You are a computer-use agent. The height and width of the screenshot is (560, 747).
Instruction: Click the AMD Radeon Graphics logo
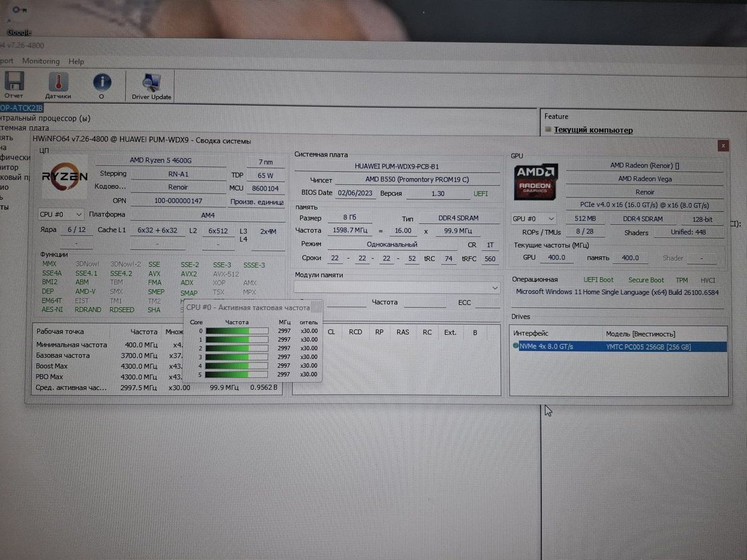point(536,180)
